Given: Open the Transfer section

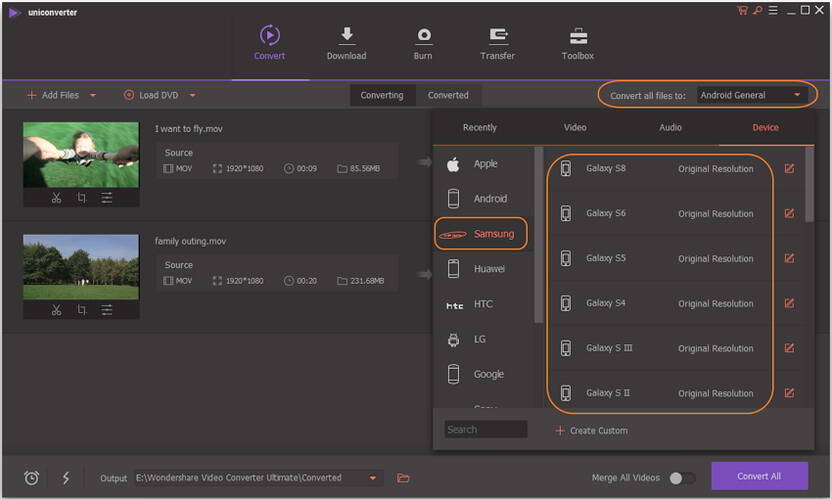Looking at the screenshot, I should coord(497,43).
